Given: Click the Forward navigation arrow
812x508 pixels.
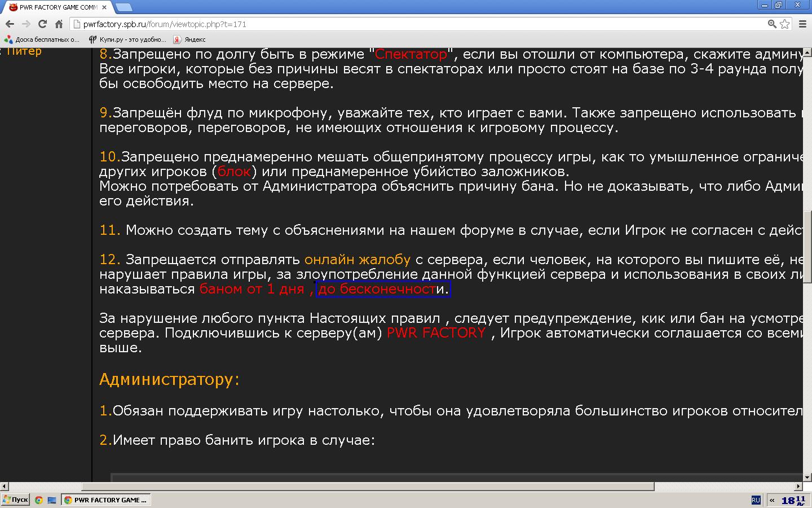Looking at the screenshot, I should pyautogui.click(x=26, y=24).
